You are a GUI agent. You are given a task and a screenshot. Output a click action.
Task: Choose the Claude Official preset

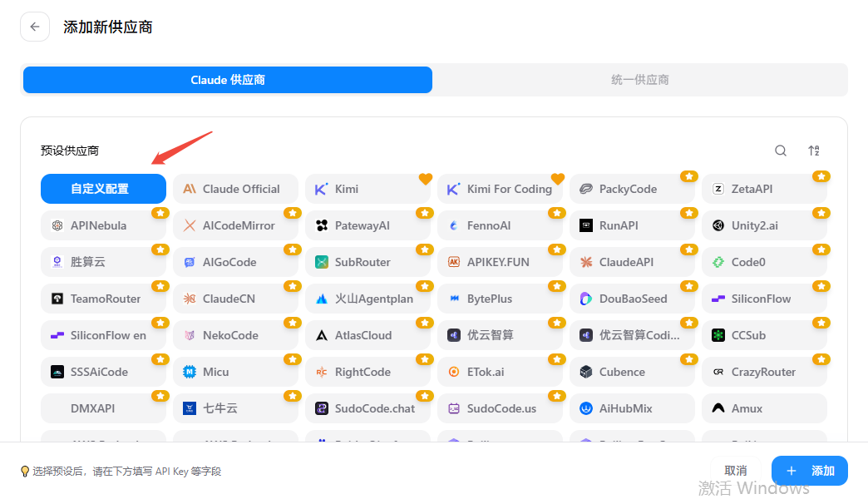[x=236, y=189]
